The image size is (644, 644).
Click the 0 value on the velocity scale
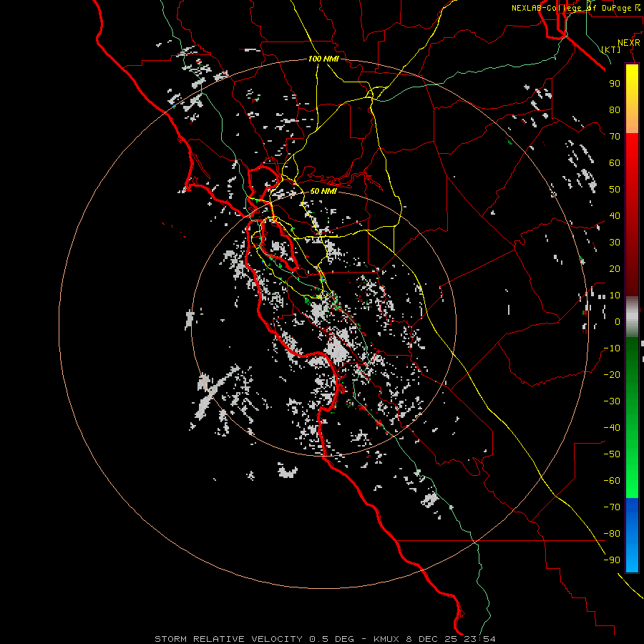pyautogui.click(x=618, y=321)
